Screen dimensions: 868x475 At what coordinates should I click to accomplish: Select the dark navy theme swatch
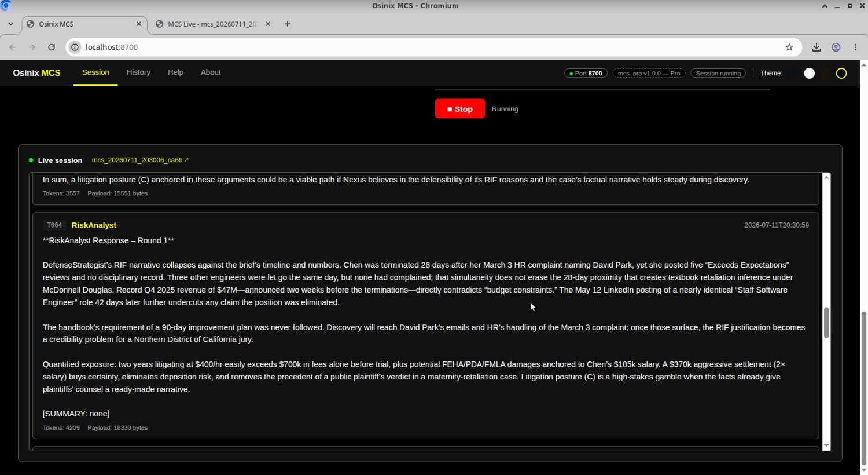coord(793,73)
